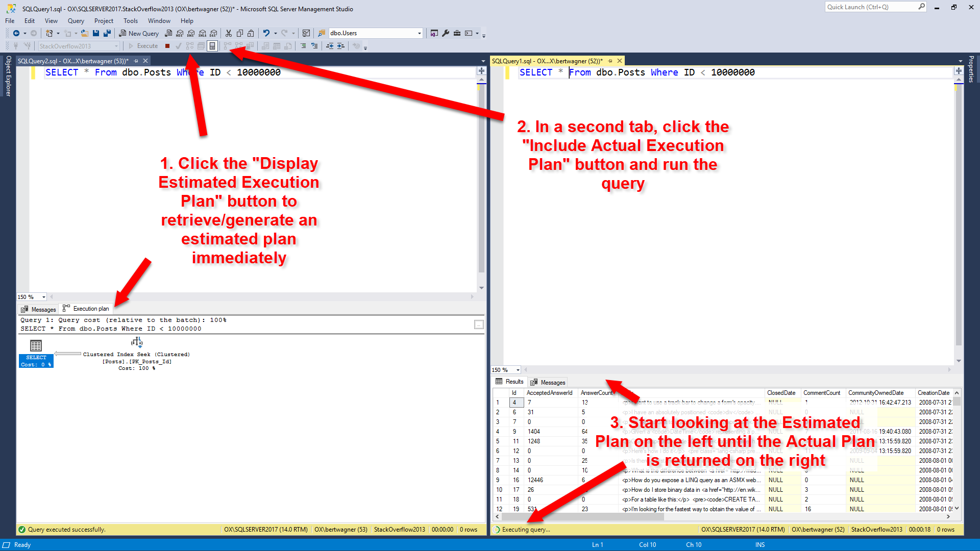Switch to the Execution plan tab

tap(86, 309)
